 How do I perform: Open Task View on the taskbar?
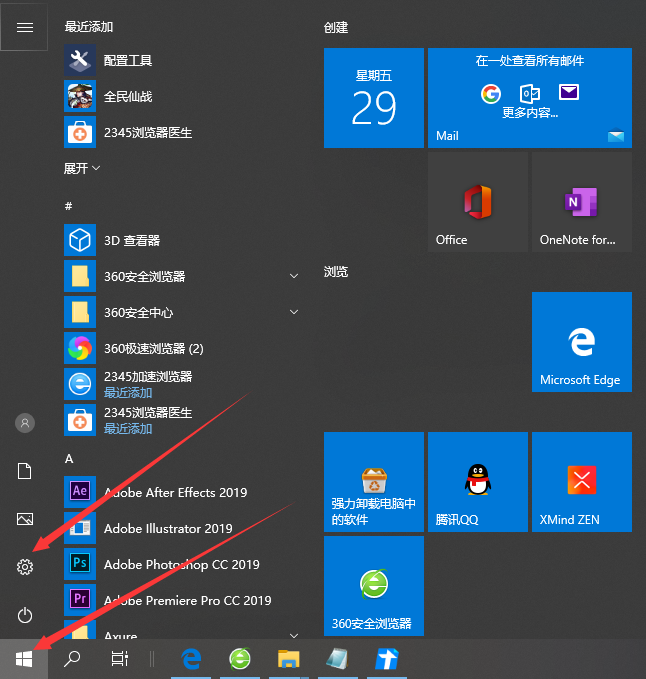[x=120, y=659]
